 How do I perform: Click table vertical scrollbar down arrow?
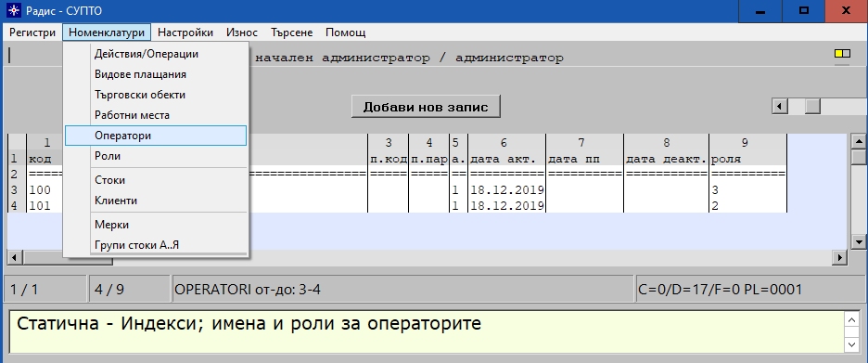[858, 241]
